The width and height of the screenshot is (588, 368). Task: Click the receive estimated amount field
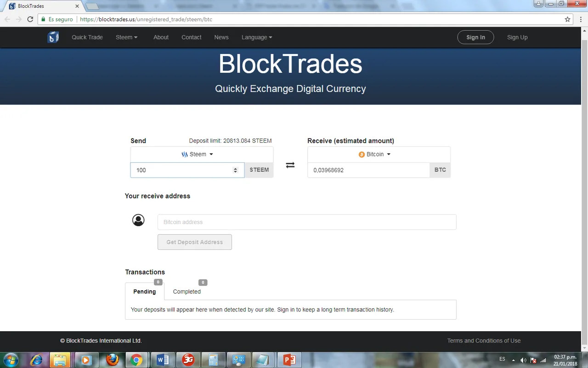click(368, 170)
